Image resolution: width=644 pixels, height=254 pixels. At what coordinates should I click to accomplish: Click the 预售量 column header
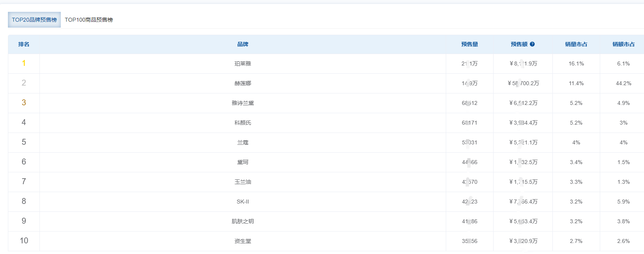pos(469,44)
